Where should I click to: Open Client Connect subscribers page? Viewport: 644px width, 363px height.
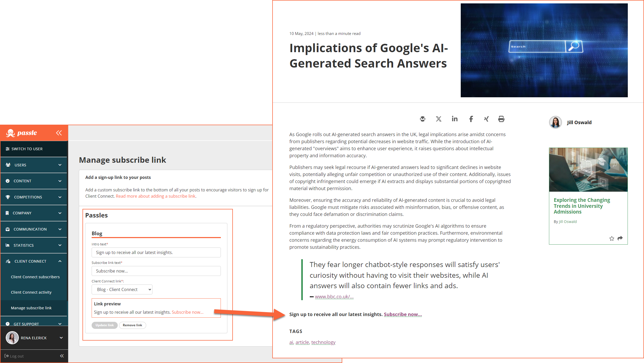[35, 277]
